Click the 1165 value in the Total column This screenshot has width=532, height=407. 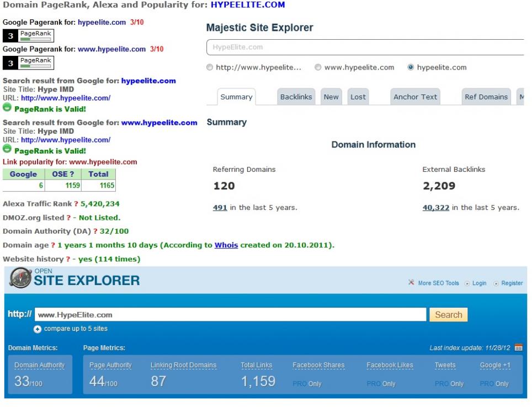coord(107,186)
